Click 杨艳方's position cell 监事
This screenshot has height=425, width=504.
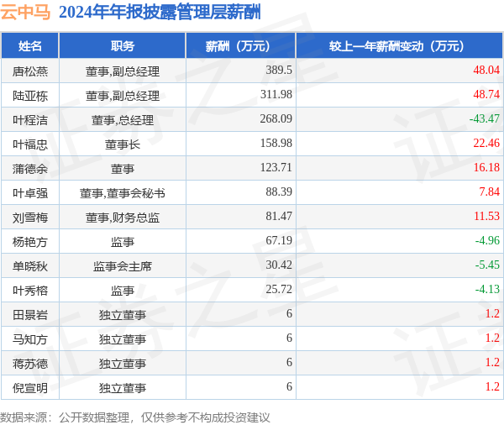pyautogui.click(x=123, y=242)
